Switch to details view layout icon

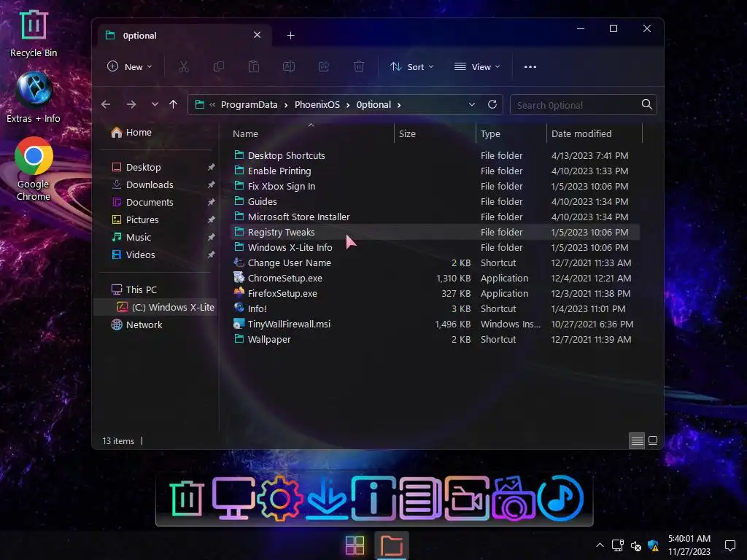click(637, 440)
